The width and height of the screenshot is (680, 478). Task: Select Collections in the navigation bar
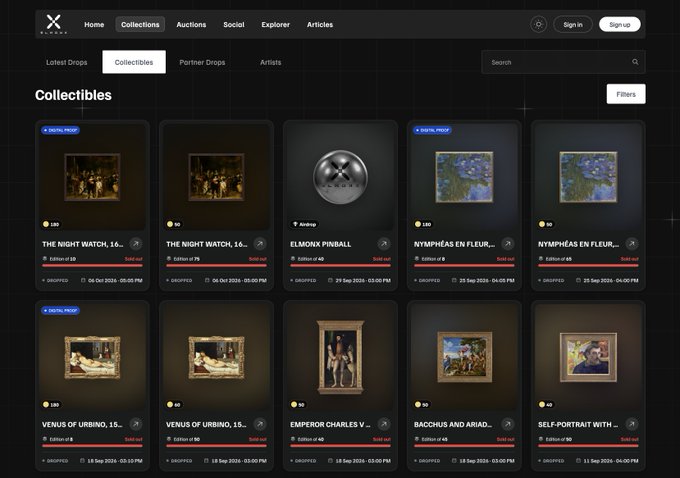tap(140, 25)
